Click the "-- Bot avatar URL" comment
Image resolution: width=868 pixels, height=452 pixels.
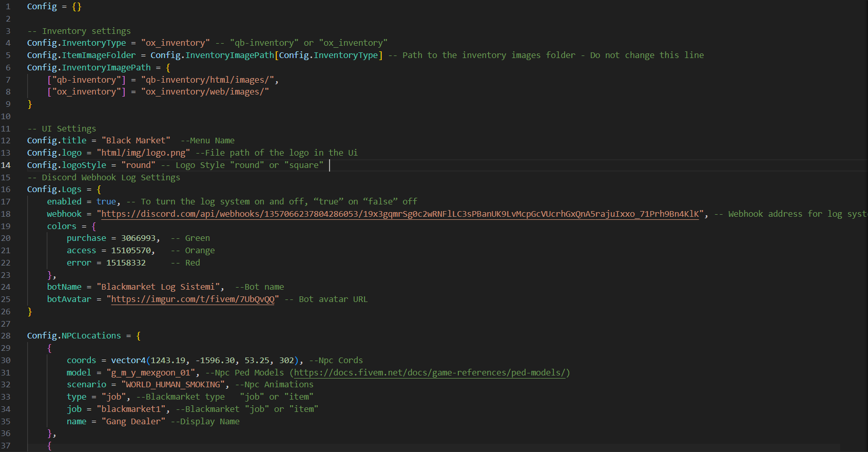326,299
